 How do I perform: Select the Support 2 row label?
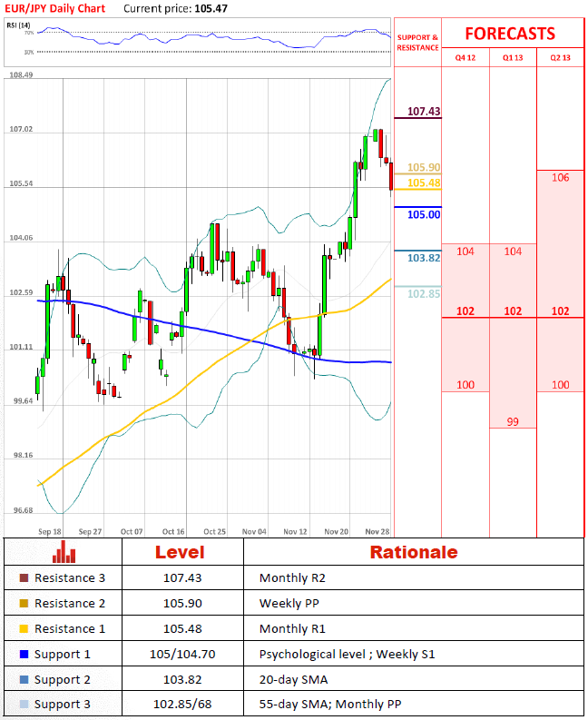click(x=63, y=679)
